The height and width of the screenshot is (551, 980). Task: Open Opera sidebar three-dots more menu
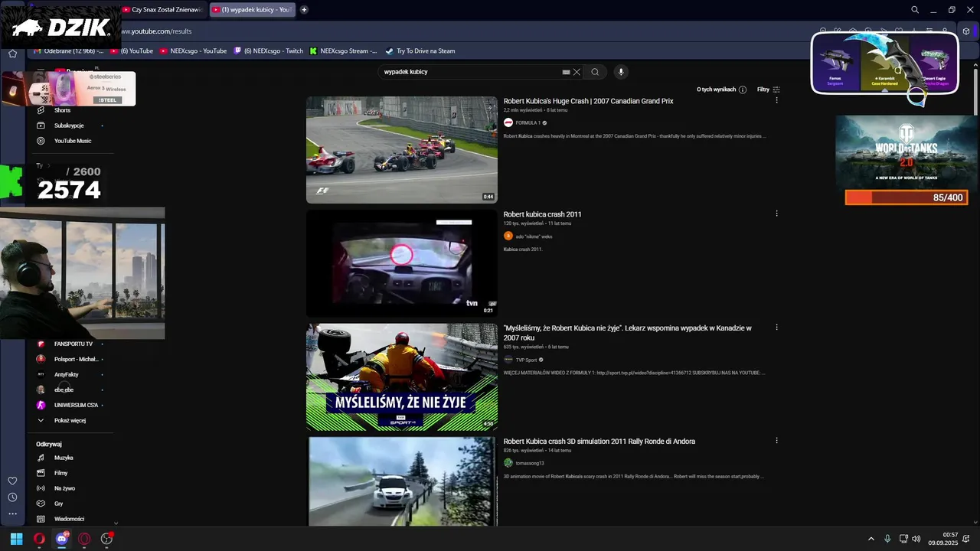pyautogui.click(x=12, y=514)
